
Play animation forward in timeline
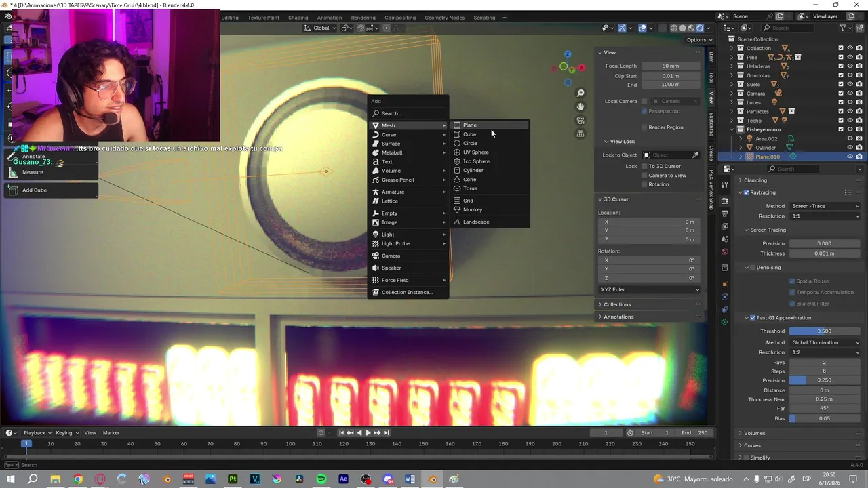coord(368,433)
